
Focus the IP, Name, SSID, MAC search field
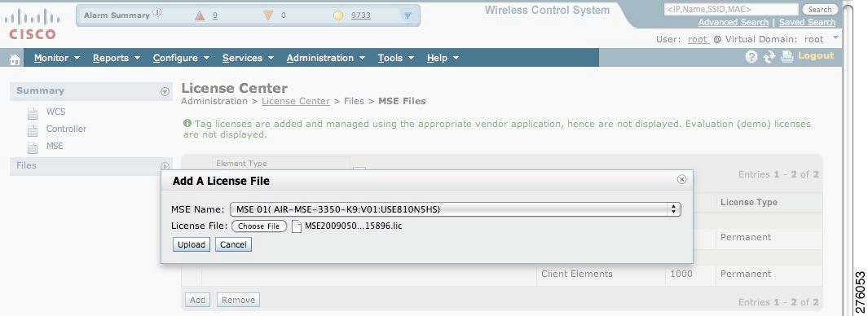pos(731,10)
